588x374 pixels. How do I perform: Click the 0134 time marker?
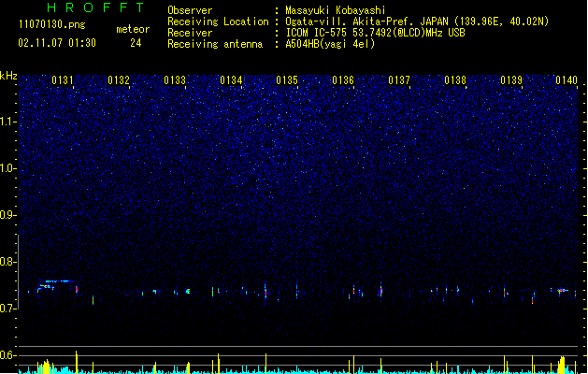click(x=231, y=80)
